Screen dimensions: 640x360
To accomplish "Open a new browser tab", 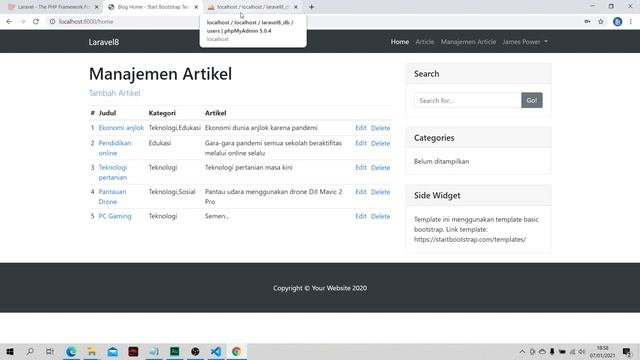I will pos(311,7).
